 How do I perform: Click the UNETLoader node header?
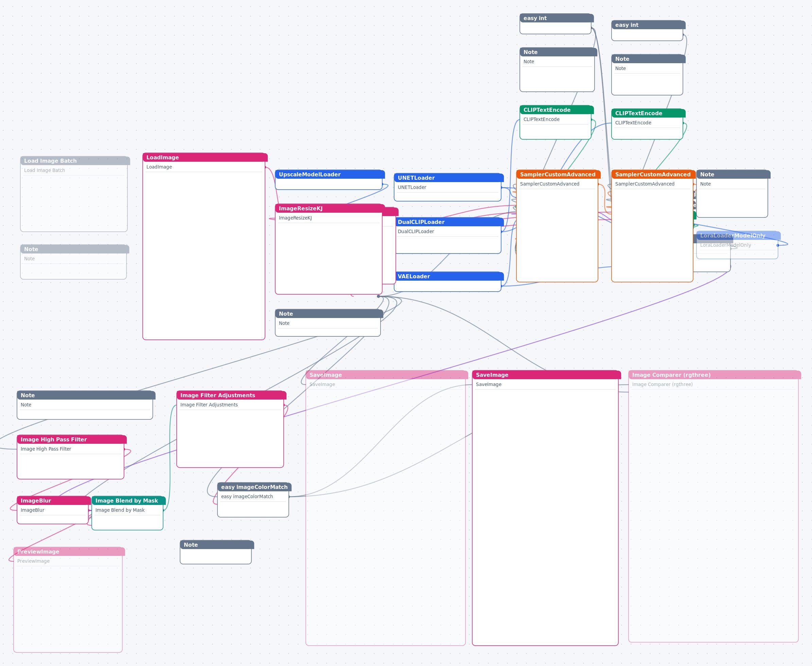click(x=449, y=178)
